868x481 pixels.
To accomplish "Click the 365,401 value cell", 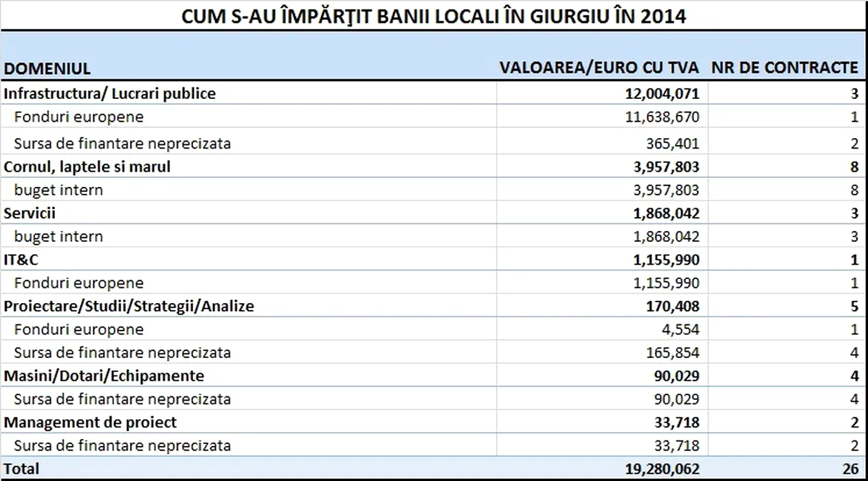I will pyautogui.click(x=669, y=144).
